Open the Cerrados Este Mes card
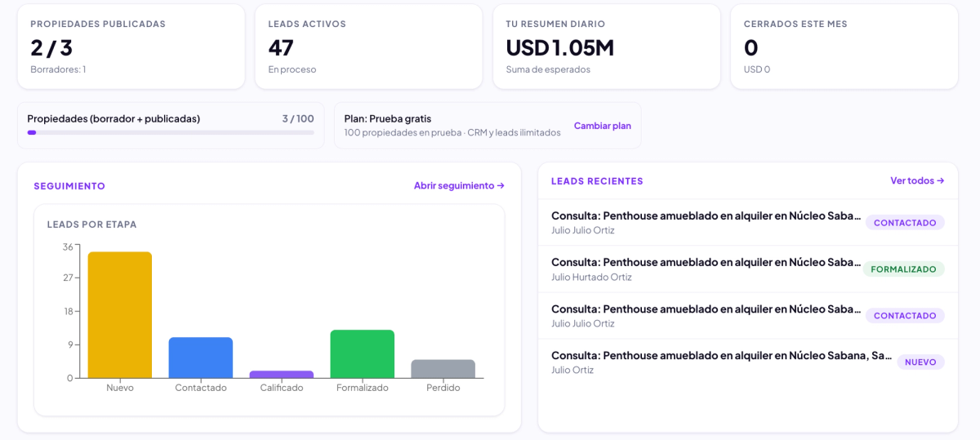This screenshot has width=980, height=440. point(844,47)
